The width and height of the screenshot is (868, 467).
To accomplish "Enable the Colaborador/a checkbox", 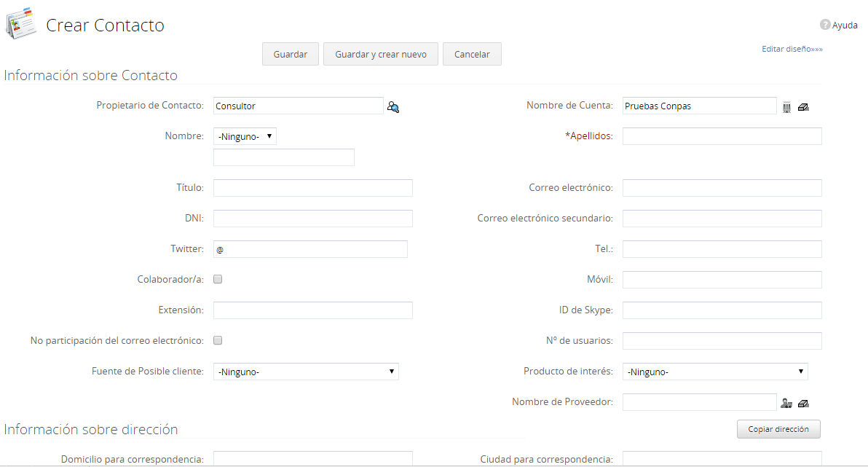I will coord(218,279).
